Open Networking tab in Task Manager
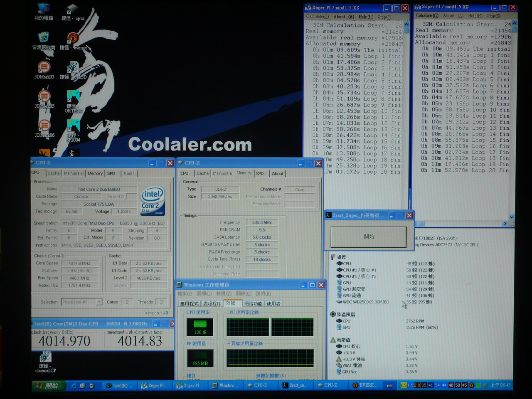532x399 pixels. tap(253, 303)
